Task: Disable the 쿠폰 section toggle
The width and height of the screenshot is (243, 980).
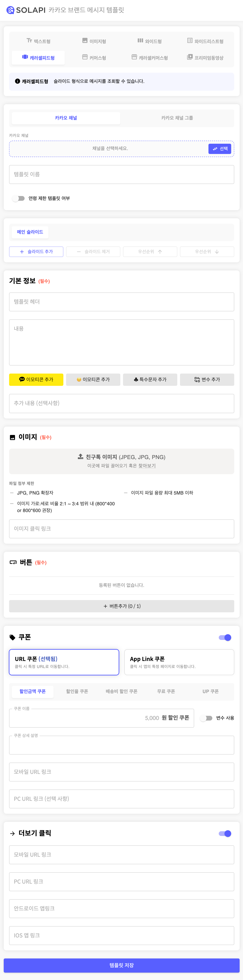Action: coord(225,638)
